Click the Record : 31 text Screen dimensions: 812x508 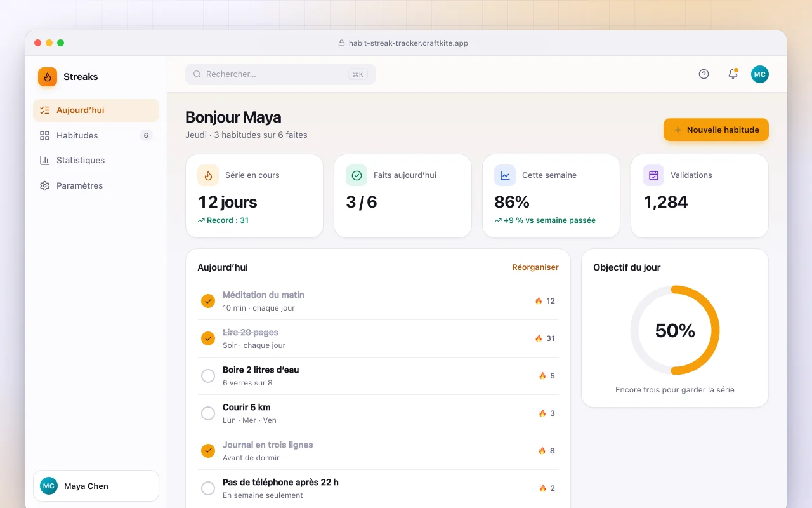point(227,220)
